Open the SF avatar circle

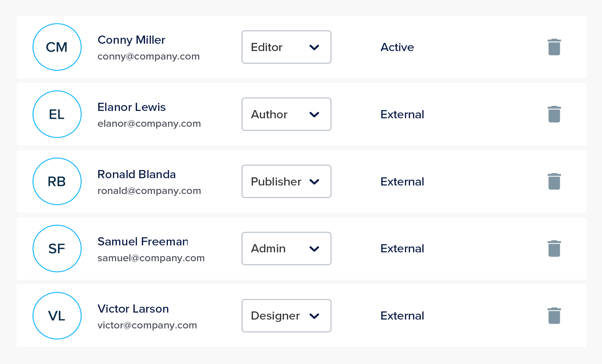57,249
